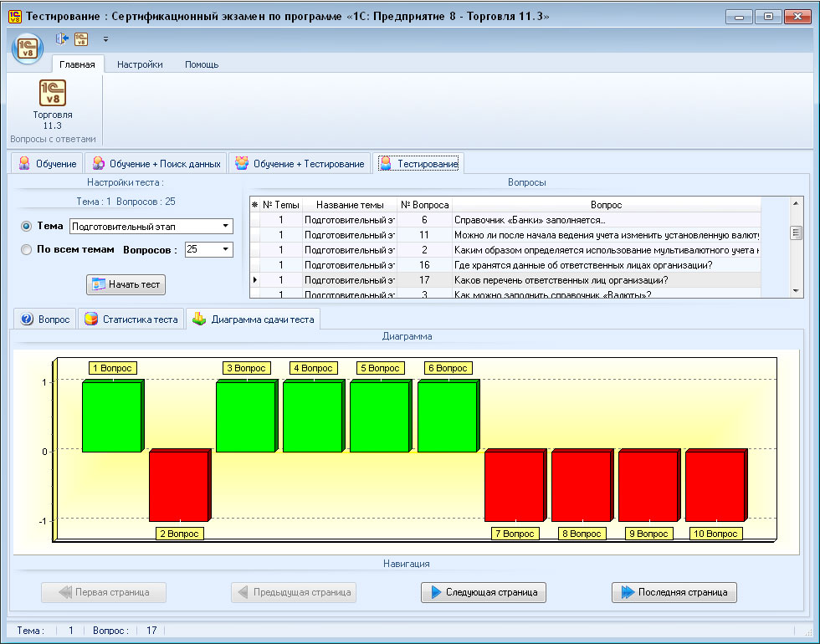Go to Следующая страница of diagram

(x=484, y=592)
